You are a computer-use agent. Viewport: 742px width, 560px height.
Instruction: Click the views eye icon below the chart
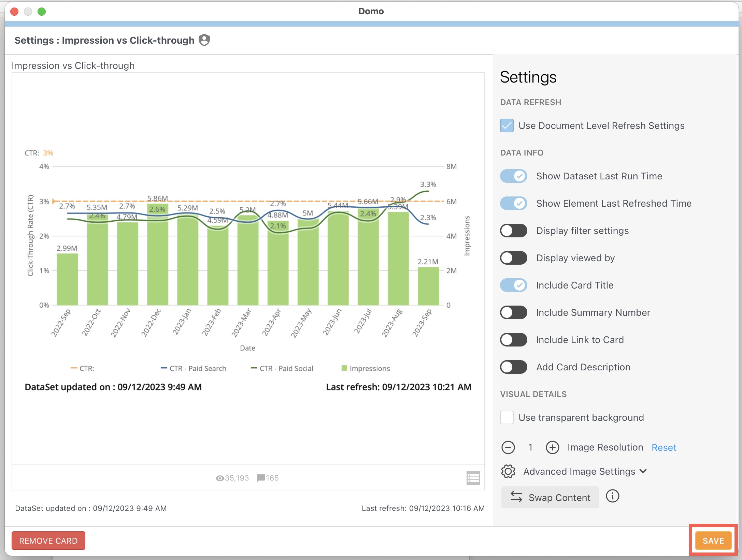[x=220, y=478]
